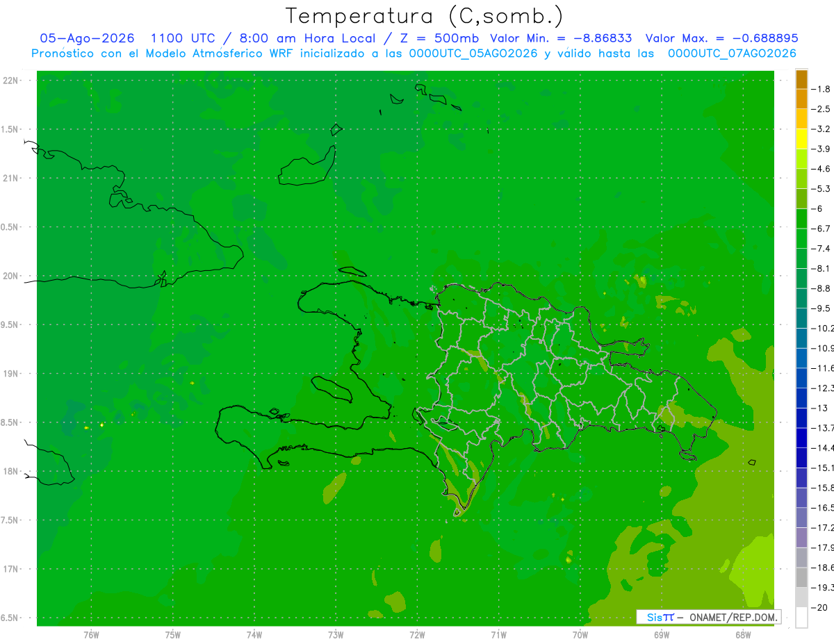The height and width of the screenshot is (644, 834).
Task: Click the "-4.6" colorbar value
Action: point(822,169)
